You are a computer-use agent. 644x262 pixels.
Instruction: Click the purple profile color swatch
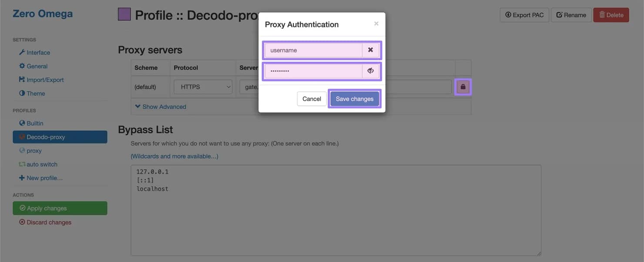click(124, 14)
